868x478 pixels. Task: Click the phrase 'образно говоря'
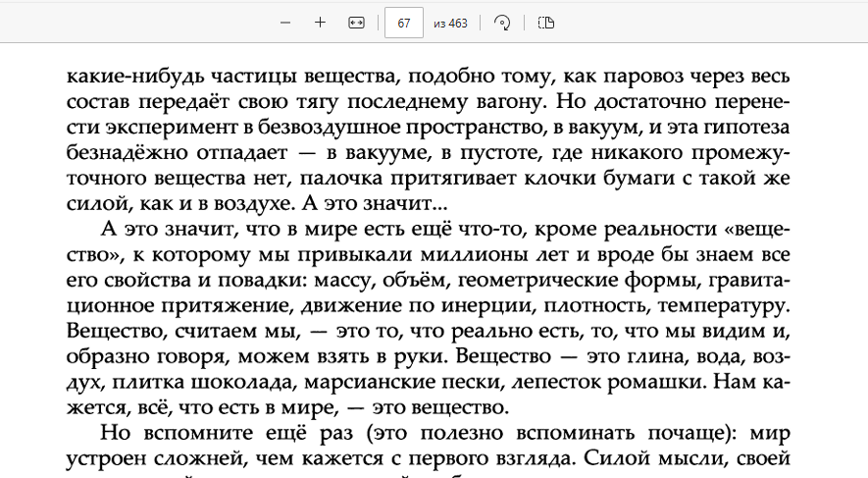coord(147,356)
